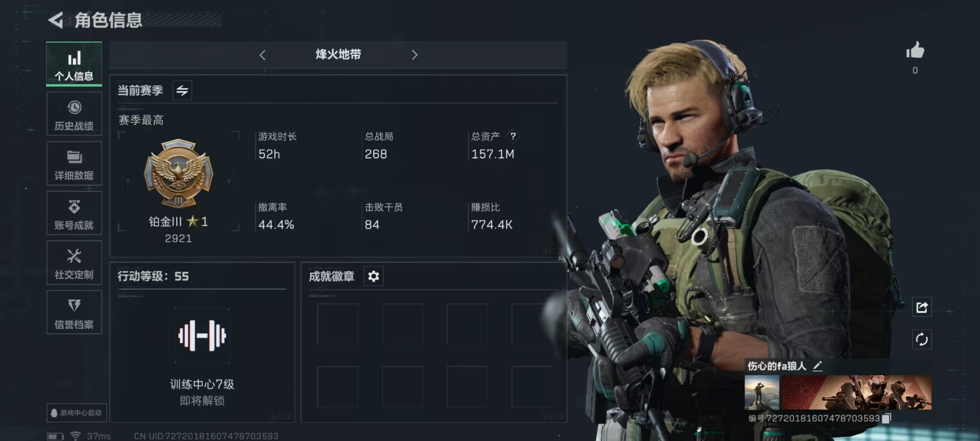Open the 历史战绩 history tab
The width and height of the screenshot is (980, 441).
pos(74,114)
